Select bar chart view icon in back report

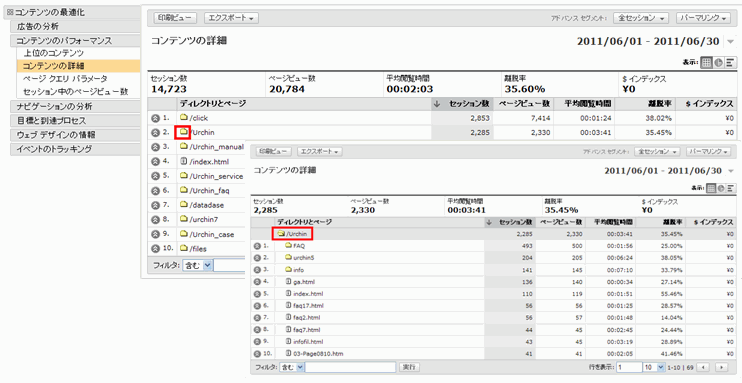tap(731, 63)
